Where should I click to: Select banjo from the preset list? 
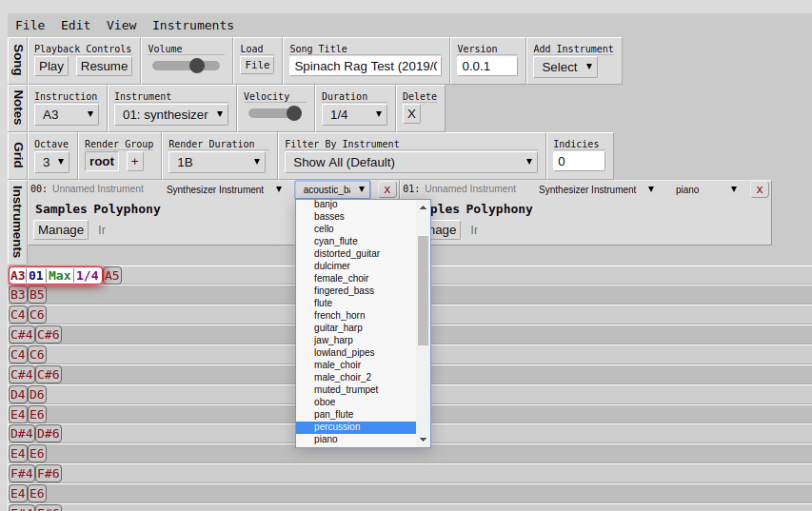click(x=356, y=204)
